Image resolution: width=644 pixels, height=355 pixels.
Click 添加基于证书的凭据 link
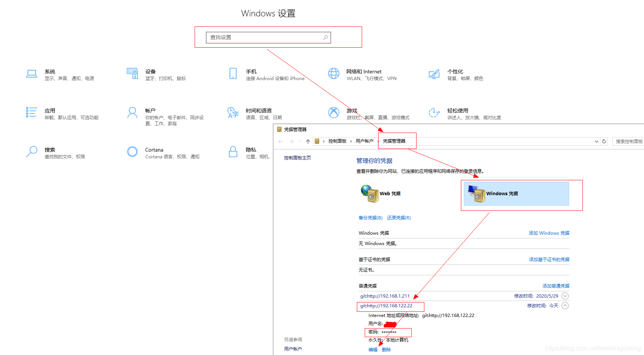[549, 260]
